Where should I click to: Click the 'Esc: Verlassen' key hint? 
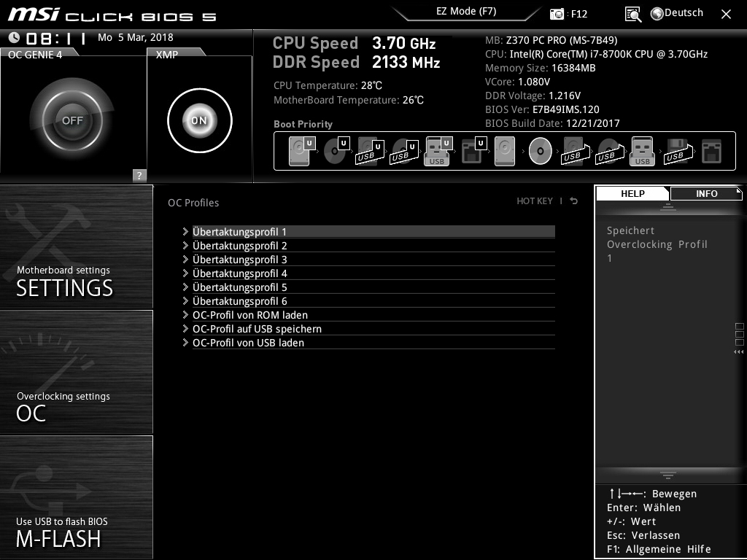643,536
